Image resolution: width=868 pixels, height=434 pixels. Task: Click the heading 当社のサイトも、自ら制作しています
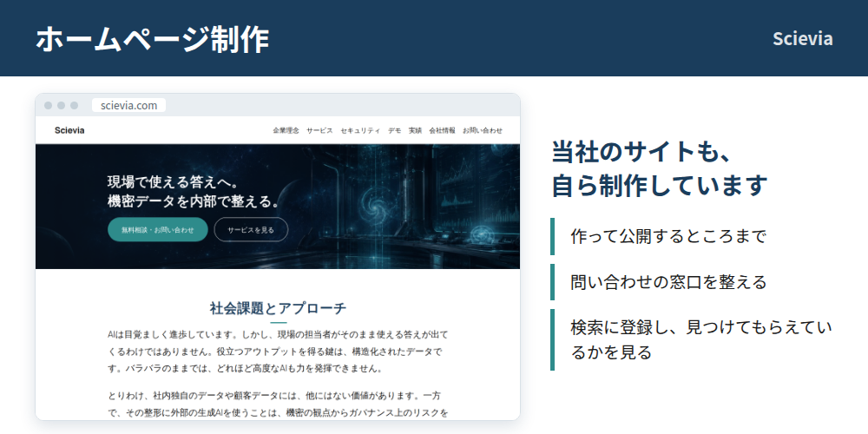tap(660, 169)
